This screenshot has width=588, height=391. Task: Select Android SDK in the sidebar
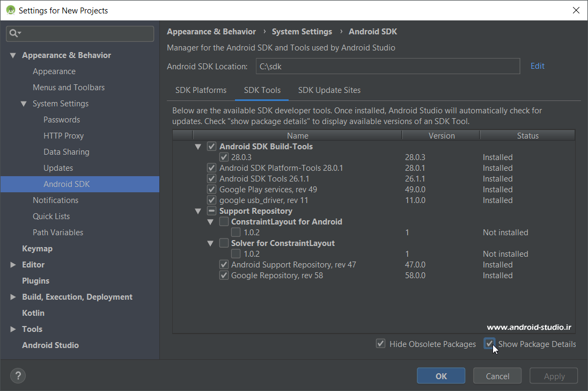coord(80,184)
